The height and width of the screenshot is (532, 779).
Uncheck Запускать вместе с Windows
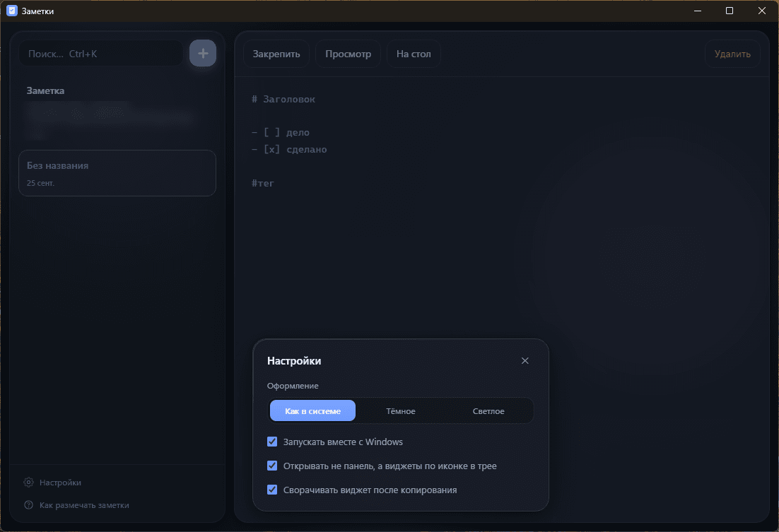click(x=272, y=442)
